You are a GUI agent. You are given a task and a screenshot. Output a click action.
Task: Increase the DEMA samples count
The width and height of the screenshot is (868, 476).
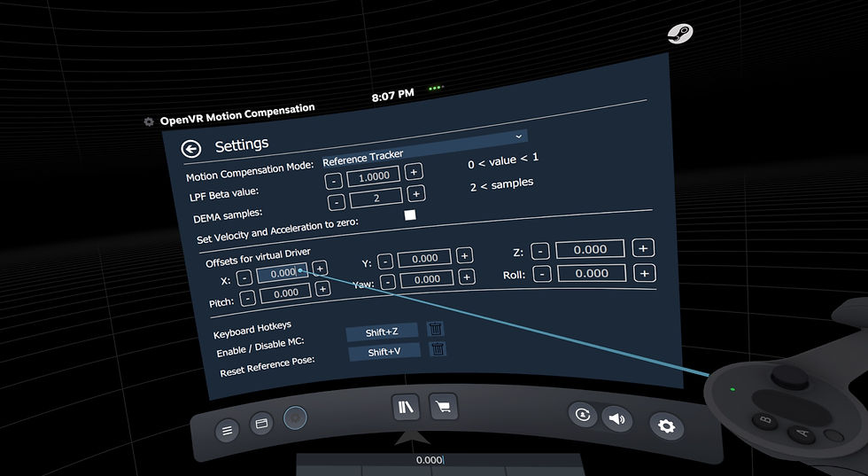(415, 193)
